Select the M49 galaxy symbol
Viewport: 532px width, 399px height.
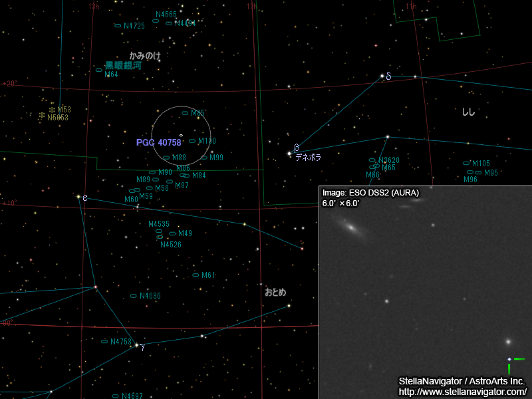(172, 233)
